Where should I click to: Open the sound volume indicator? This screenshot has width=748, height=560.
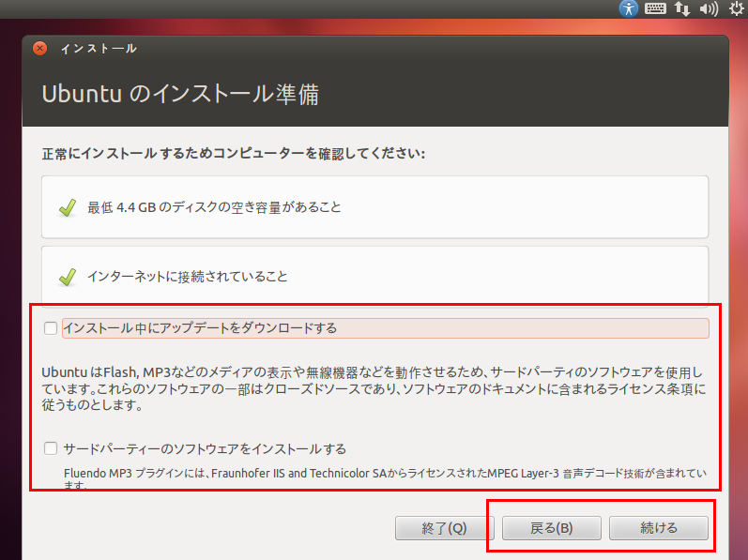[709, 8]
